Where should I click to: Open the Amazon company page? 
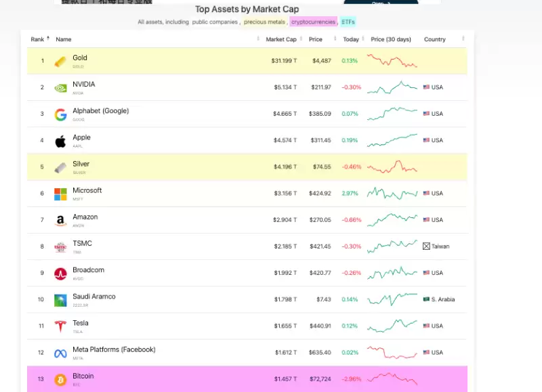click(85, 217)
